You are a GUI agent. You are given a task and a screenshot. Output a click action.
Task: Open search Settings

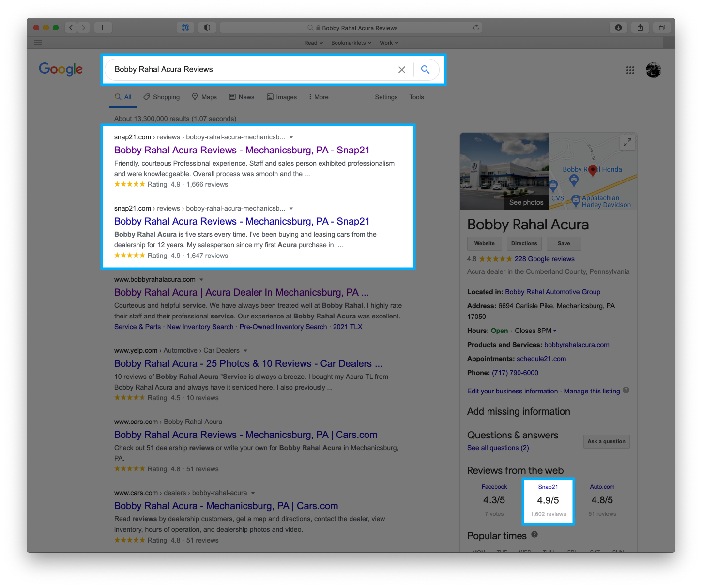(x=386, y=97)
